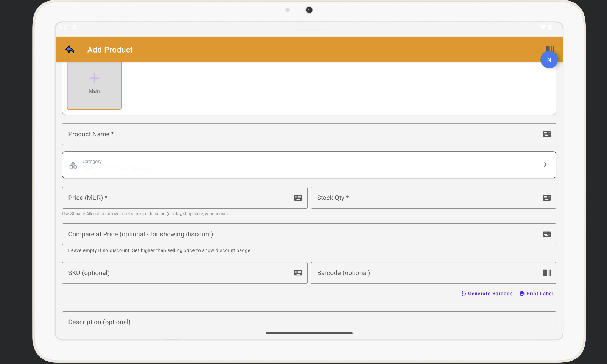This screenshot has width=607, height=364.
Task: Tap the back arrow in header
Action: pos(70,50)
